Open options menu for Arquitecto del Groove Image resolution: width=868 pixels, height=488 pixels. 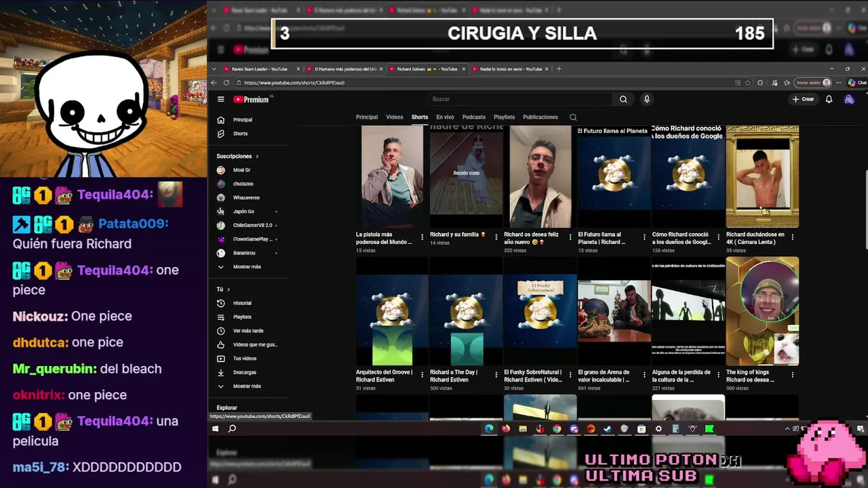pos(422,375)
